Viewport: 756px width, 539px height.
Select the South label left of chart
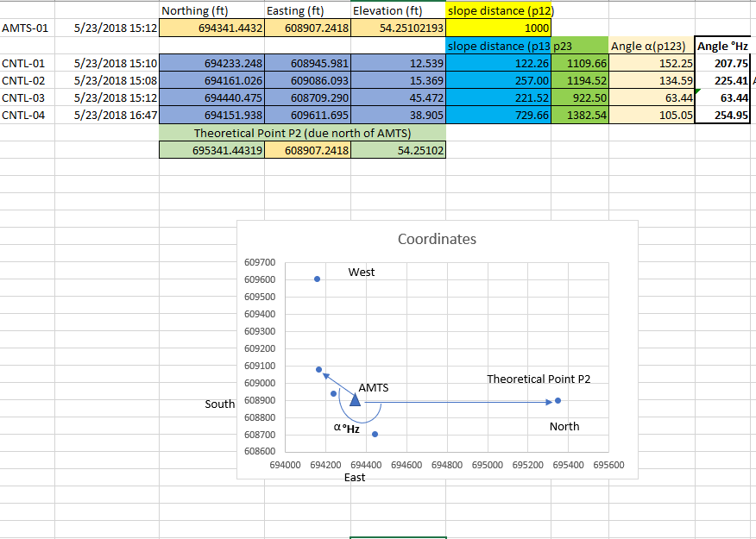click(220, 404)
